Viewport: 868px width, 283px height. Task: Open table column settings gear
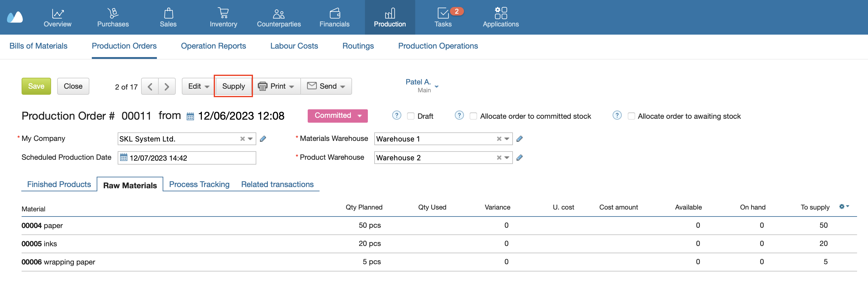pyautogui.click(x=844, y=206)
